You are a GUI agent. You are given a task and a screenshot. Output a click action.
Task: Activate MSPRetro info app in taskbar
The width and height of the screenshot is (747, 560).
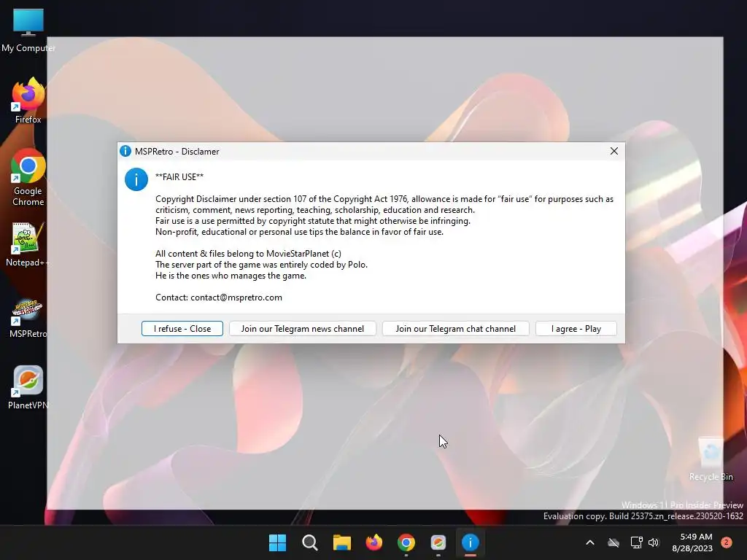pos(471,542)
